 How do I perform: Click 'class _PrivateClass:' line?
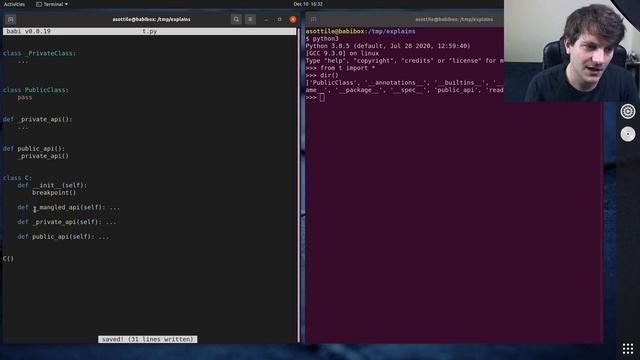pyautogui.click(x=39, y=53)
